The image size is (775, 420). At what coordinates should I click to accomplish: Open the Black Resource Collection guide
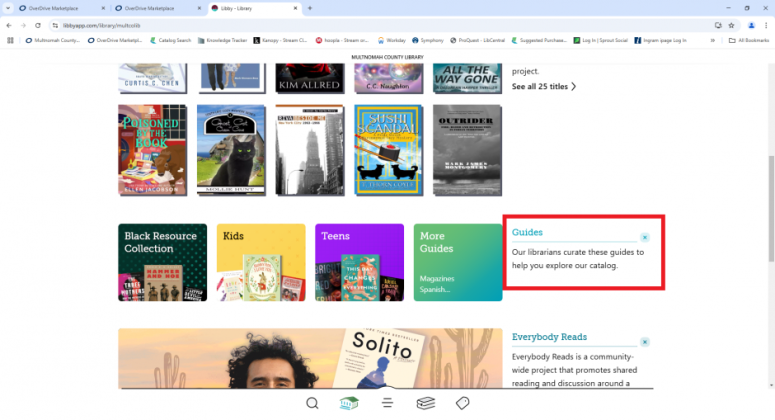pos(162,262)
